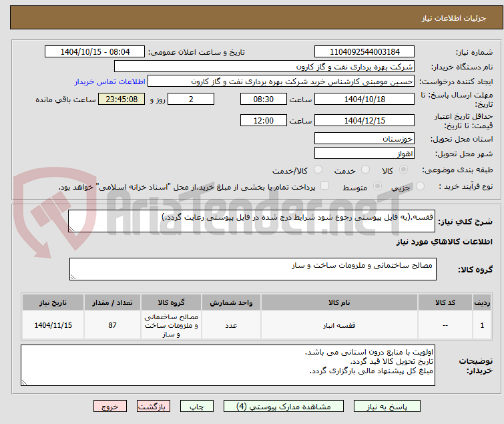504x424 pixels.
Task: Select the کالا radio button
Action: [403, 170]
